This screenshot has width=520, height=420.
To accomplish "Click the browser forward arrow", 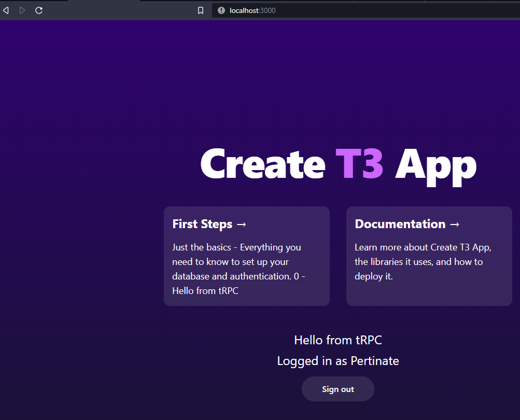I will [22, 10].
